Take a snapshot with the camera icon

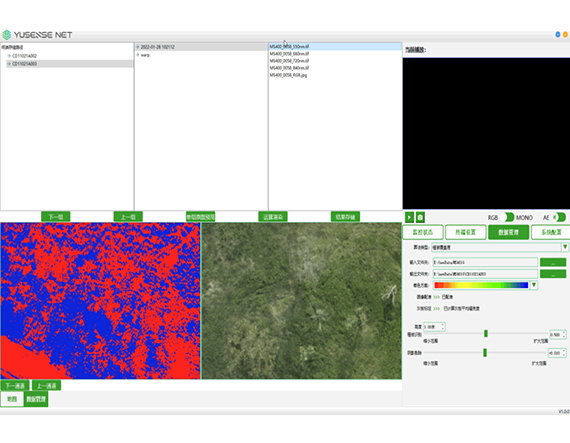click(x=420, y=217)
